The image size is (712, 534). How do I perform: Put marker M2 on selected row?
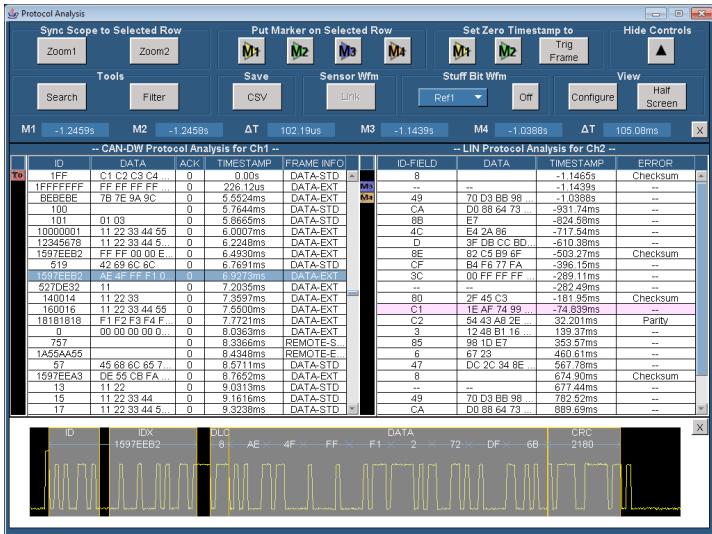pyautogui.click(x=300, y=51)
